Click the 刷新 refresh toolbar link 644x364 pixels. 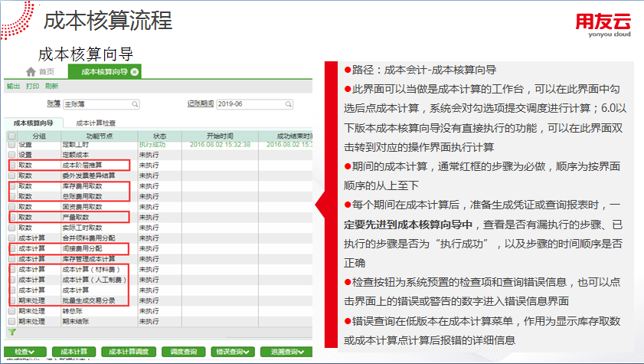pyautogui.click(x=51, y=87)
